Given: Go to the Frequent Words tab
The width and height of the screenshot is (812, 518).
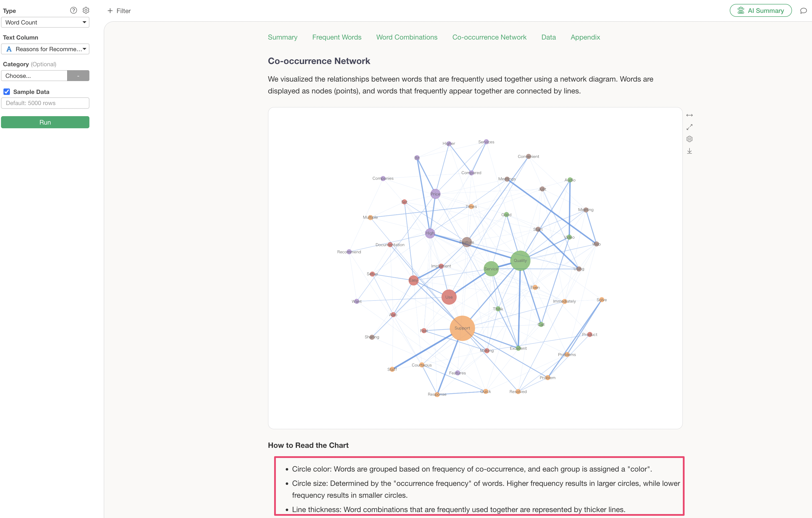Looking at the screenshot, I should point(337,37).
